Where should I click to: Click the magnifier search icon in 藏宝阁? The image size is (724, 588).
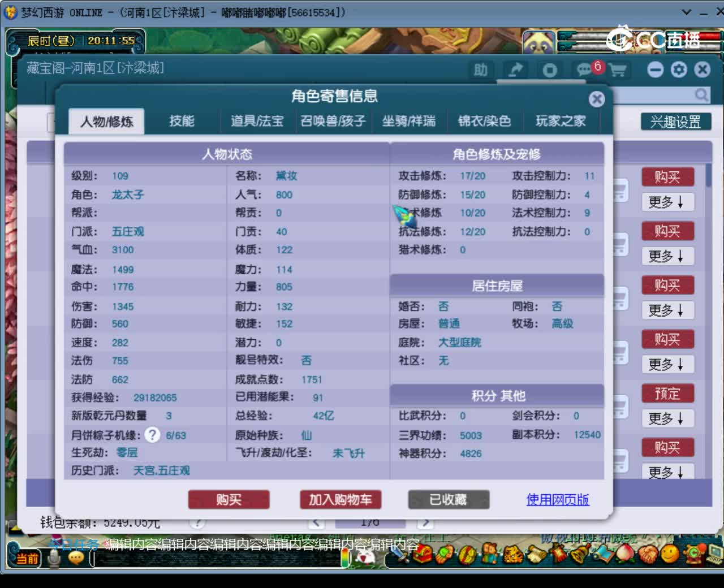(x=701, y=94)
